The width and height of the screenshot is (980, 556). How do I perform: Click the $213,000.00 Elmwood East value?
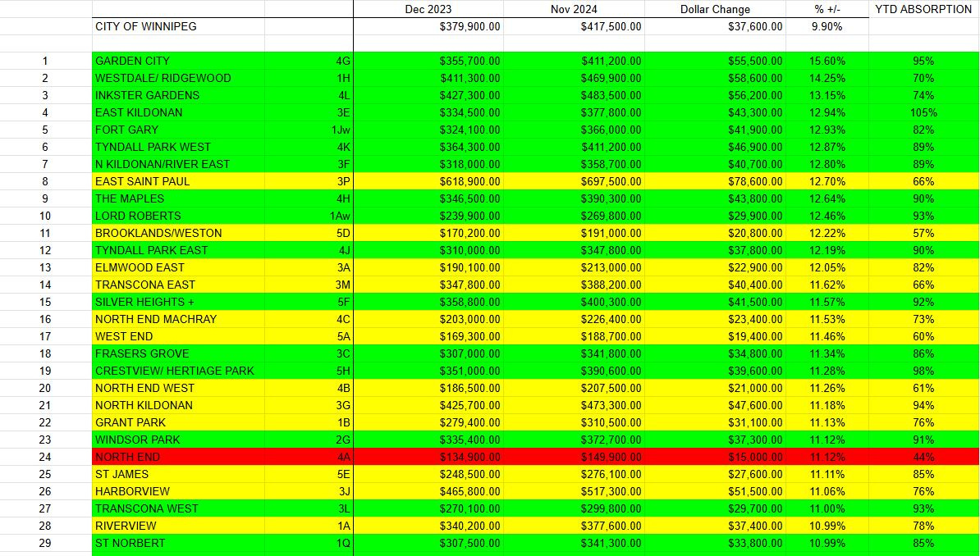[x=574, y=267]
